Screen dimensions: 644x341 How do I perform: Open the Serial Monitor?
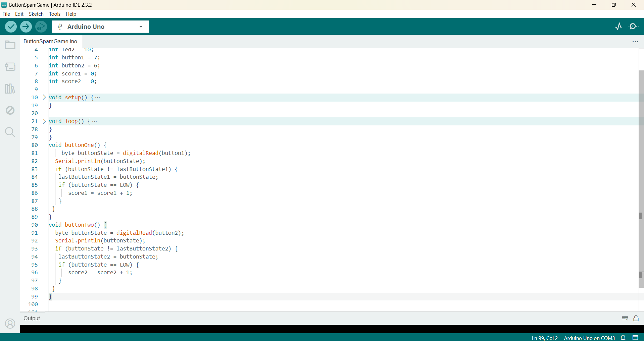tap(634, 26)
